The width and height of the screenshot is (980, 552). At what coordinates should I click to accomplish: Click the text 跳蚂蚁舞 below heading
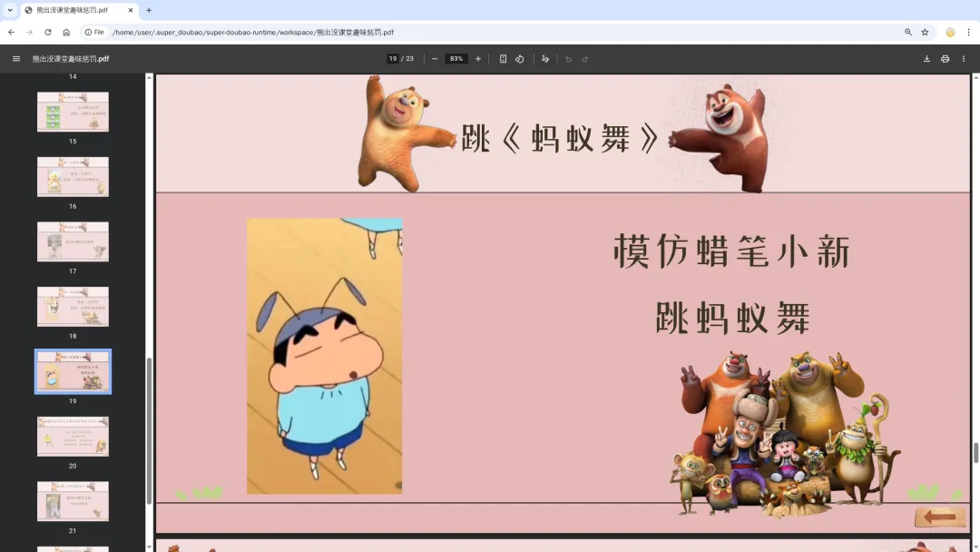click(732, 318)
